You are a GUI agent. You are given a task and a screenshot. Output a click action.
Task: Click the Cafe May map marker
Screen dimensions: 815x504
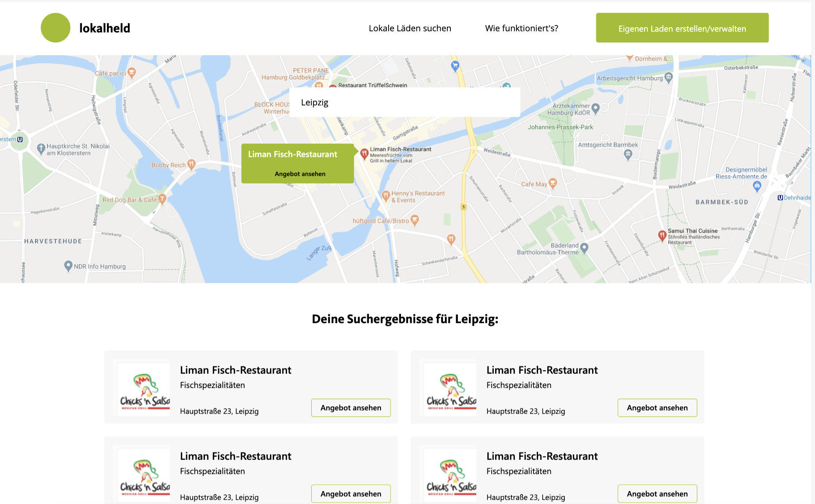point(553,183)
